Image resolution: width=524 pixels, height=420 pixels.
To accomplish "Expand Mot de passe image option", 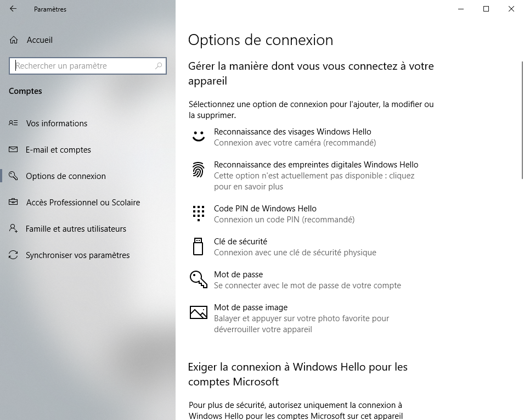I will (x=311, y=318).
